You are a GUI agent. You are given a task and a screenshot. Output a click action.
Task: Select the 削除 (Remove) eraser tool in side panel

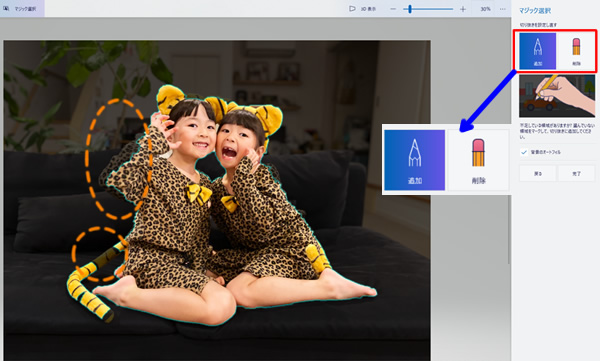point(576,51)
